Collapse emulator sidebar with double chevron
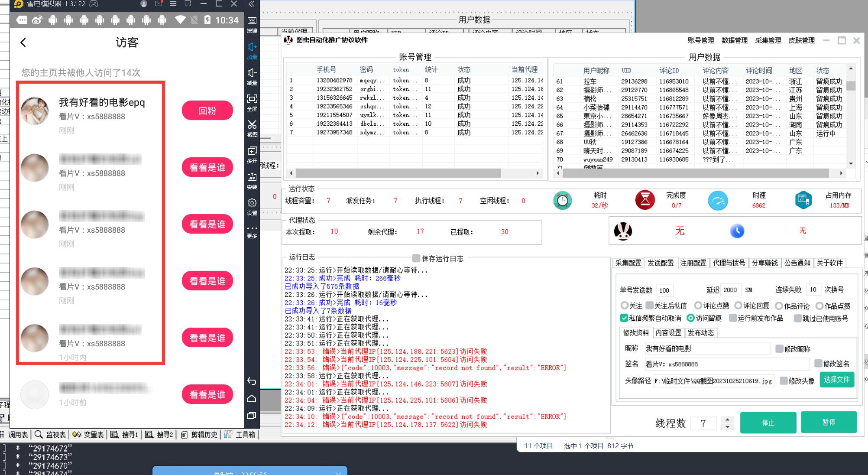 click(x=252, y=4)
